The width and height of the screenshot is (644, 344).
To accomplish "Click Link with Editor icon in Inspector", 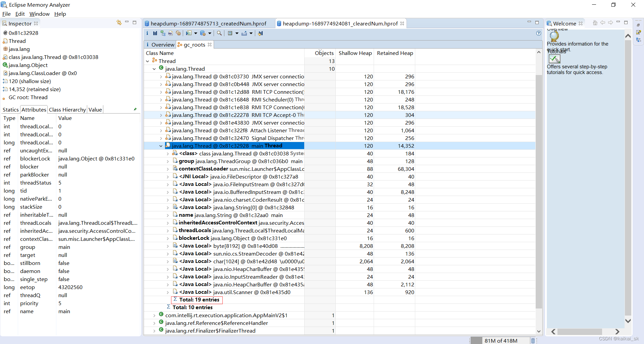I will tap(119, 22).
